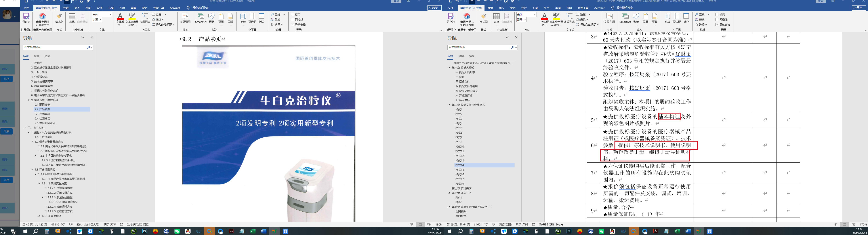
Task: Open 文件 tab in the 科宝 Word window
Action: (26, 8)
